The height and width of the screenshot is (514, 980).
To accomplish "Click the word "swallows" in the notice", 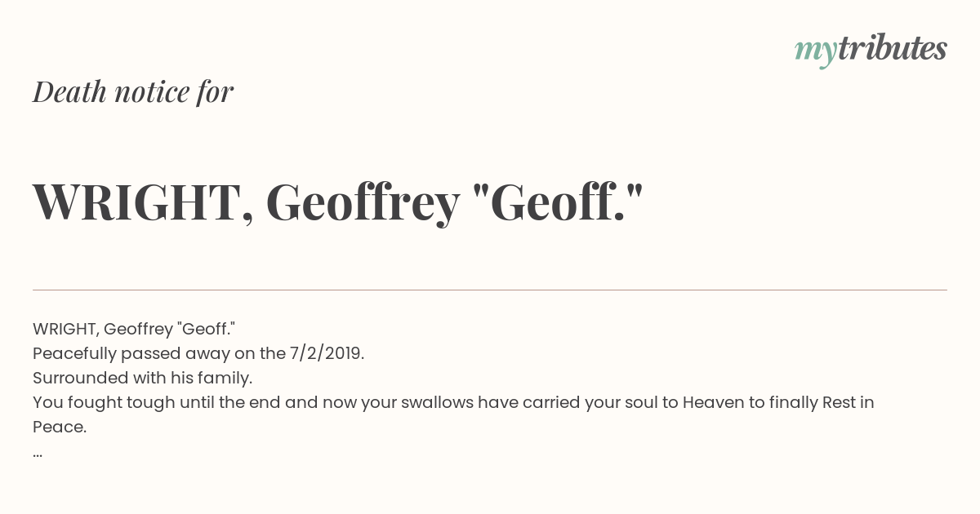I will click(x=437, y=402).
